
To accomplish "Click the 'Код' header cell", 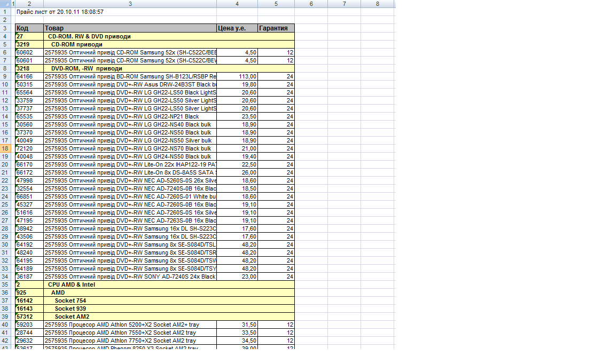I will pos(29,28).
